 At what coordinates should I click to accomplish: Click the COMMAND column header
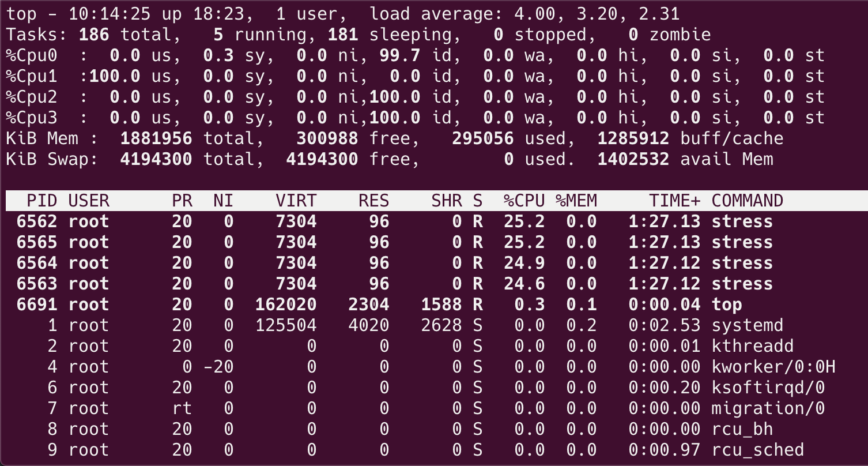click(748, 200)
